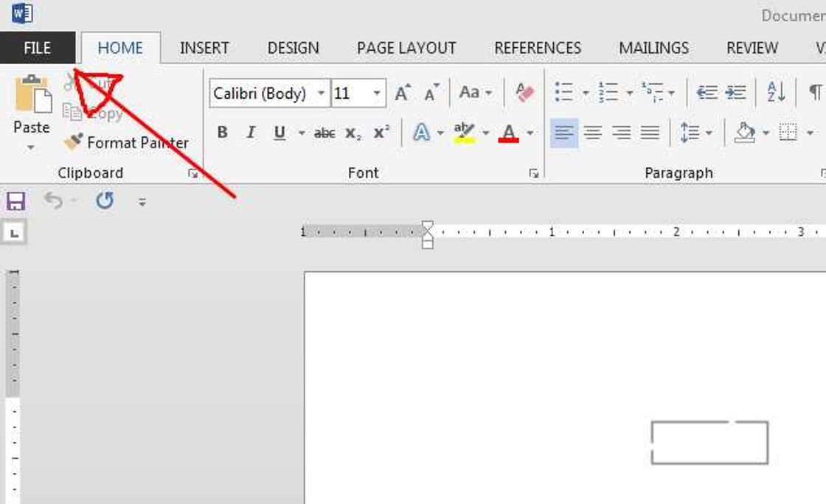The image size is (826, 504).
Task: Open the PAGE LAYOUT tab
Action: [406, 48]
